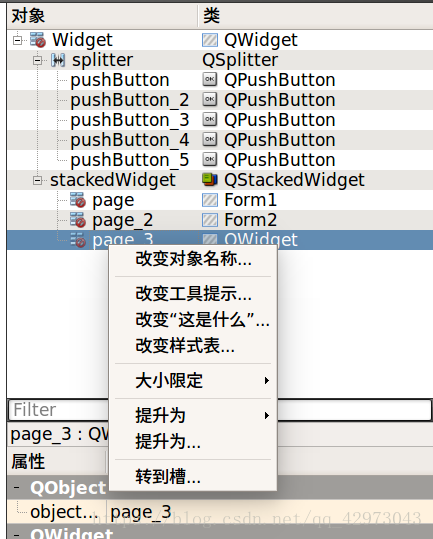Image resolution: width=433 pixels, height=539 pixels.
Task: Choose 改变对象名称... from context menu
Action: (x=193, y=259)
